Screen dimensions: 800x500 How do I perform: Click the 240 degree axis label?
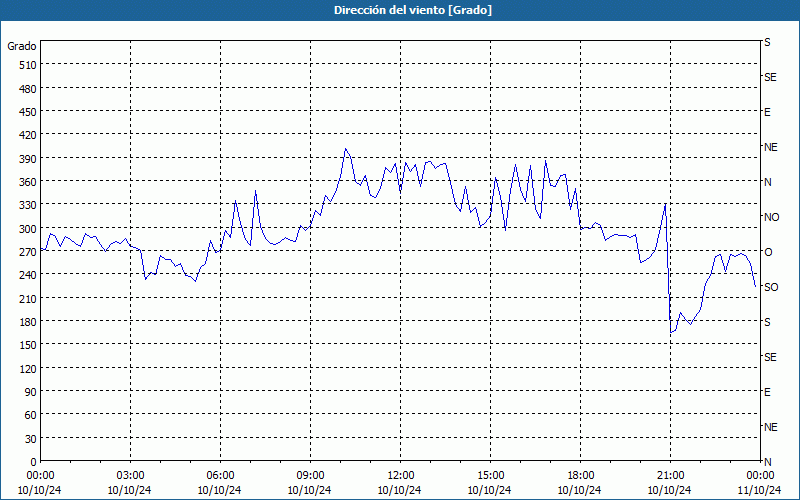click(28, 276)
